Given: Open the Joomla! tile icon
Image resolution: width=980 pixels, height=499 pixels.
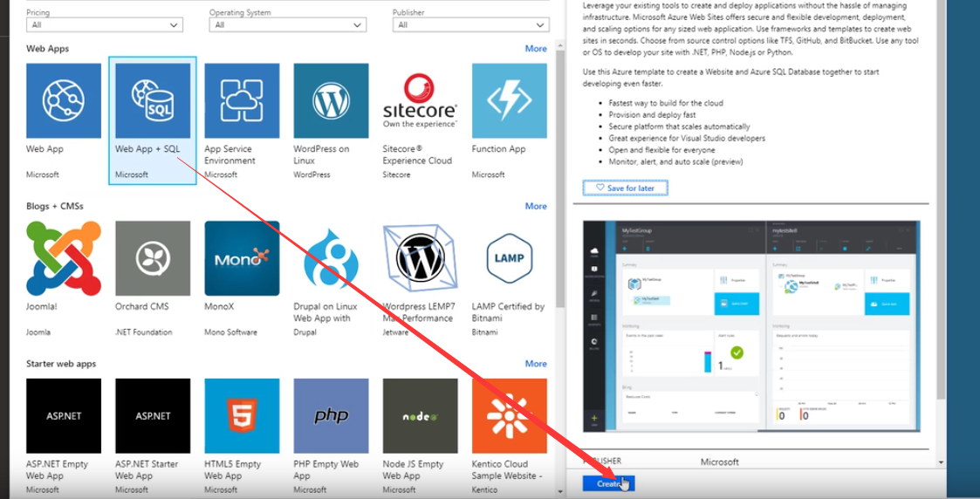Looking at the screenshot, I should point(64,258).
